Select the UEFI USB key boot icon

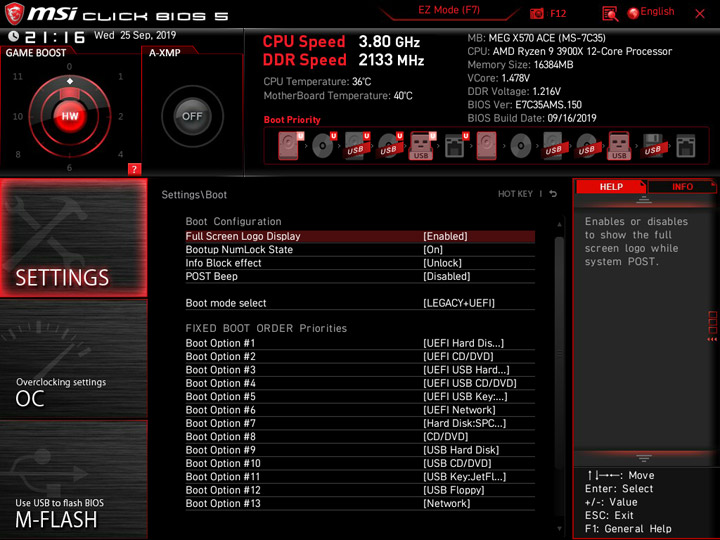coord(422,146)
